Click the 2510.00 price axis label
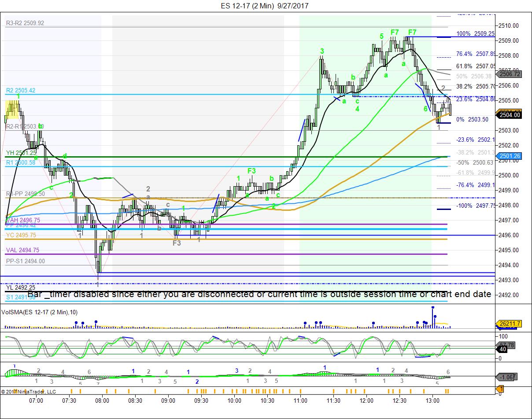Image resolution: width=532 pixels, height=419 pixels. point(508,26)
